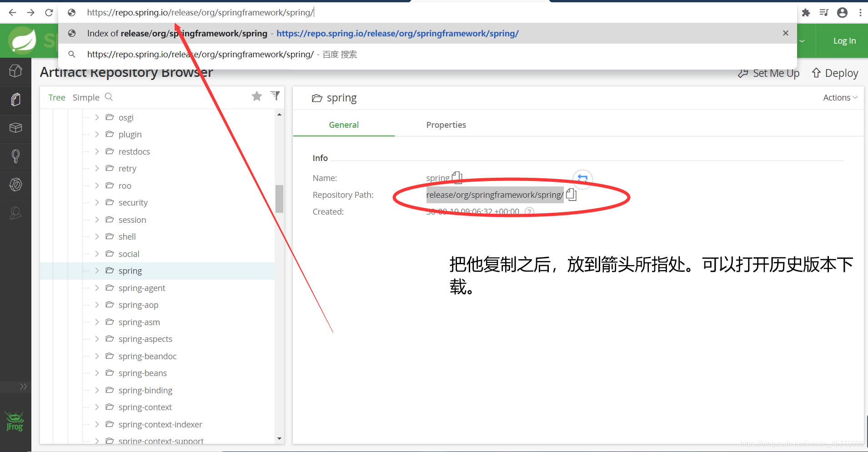Screen dimensions: 868x452
Task: Expand the retry folder
Action: tap(97, 168)
